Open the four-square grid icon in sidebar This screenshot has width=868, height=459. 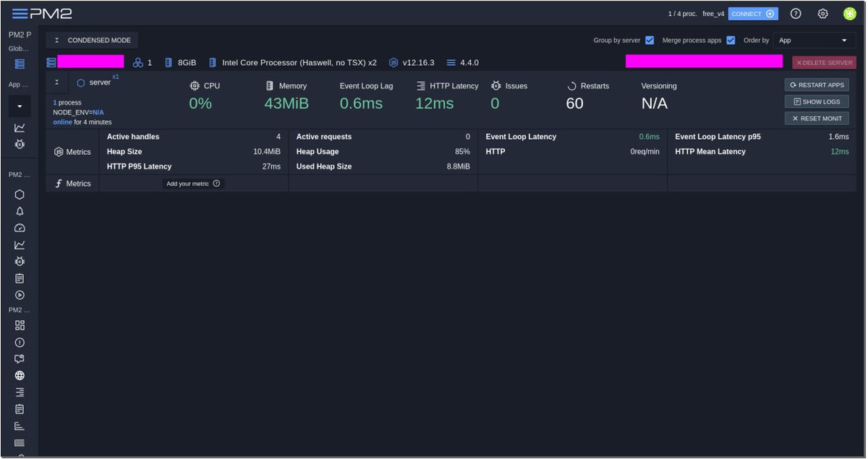[x=20, y=325]
